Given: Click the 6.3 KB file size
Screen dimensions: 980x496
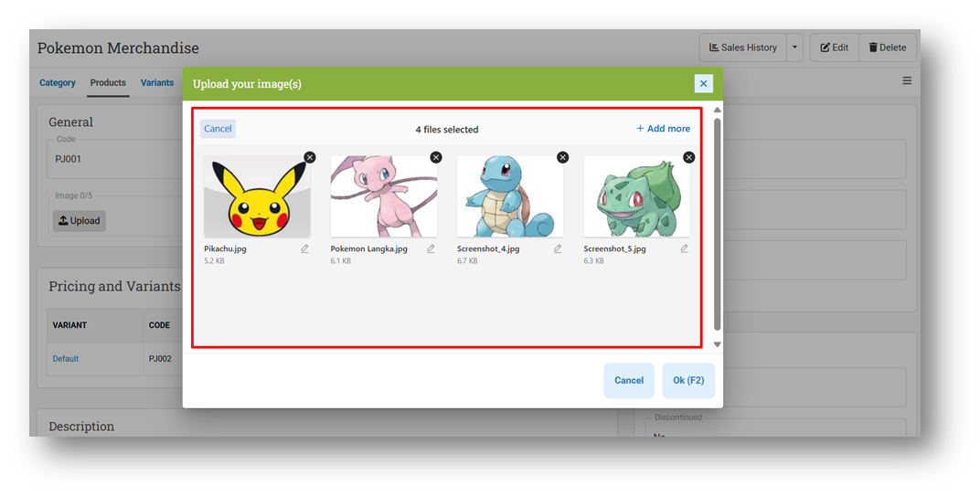Looking at the screenshot, I should [593, 261].
